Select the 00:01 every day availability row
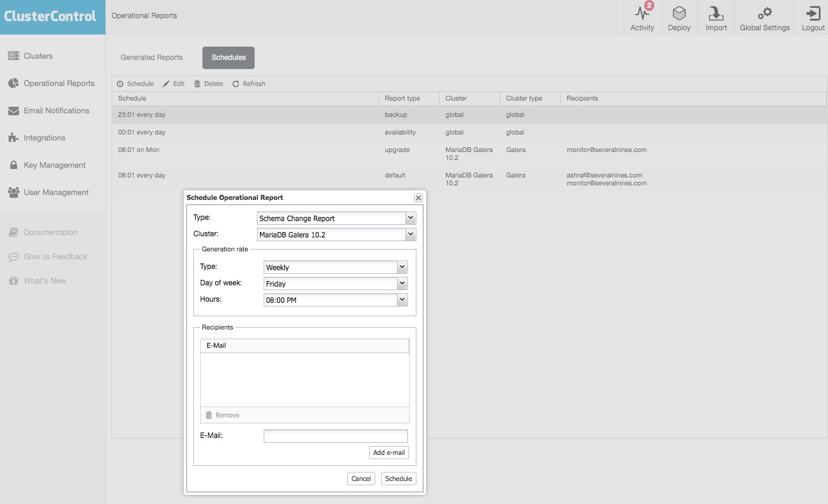The width and height of the screenshot is (828, 504). click(x=469, y=132)
